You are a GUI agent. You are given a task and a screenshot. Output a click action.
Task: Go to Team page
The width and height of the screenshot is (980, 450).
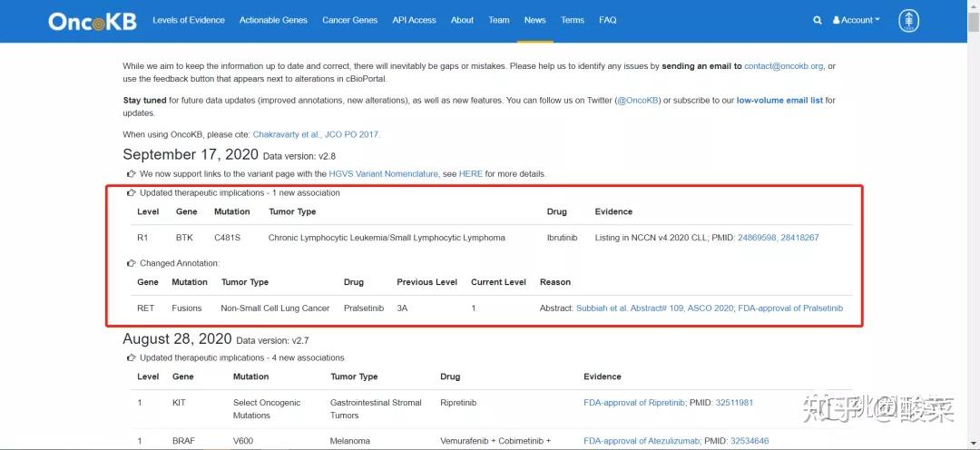point(499,20)
